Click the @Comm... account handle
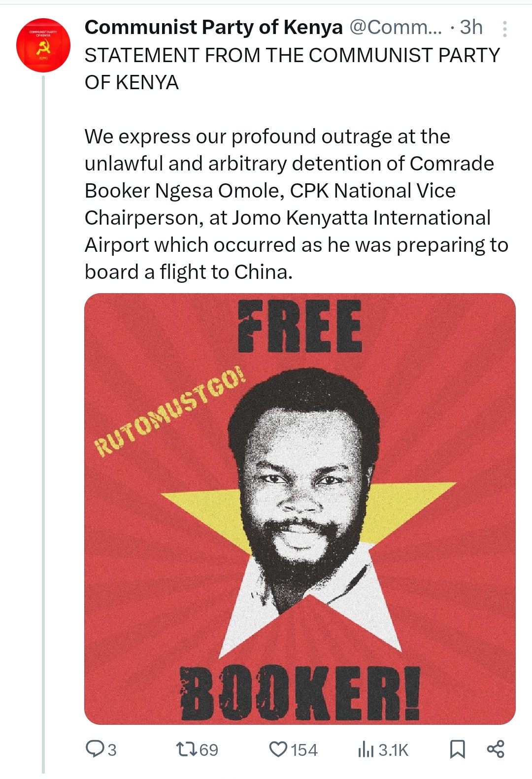Screen dimensions: 532x779 coord(396,28)
